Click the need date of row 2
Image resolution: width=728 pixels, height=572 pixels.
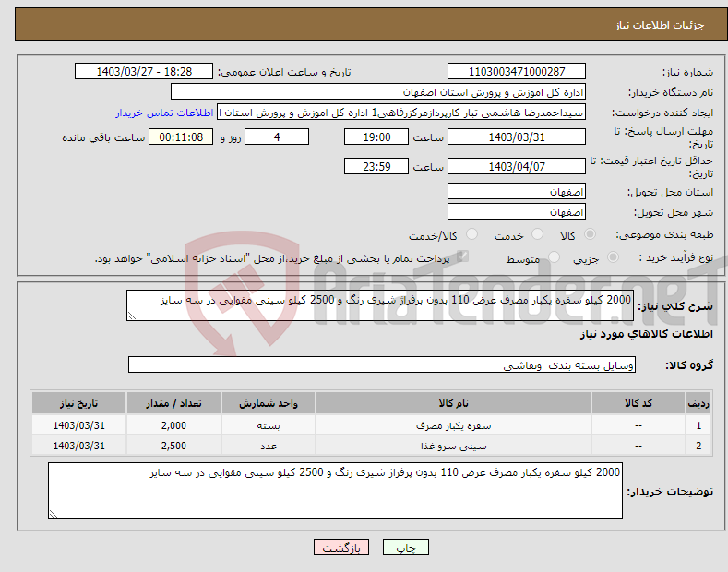79,446
